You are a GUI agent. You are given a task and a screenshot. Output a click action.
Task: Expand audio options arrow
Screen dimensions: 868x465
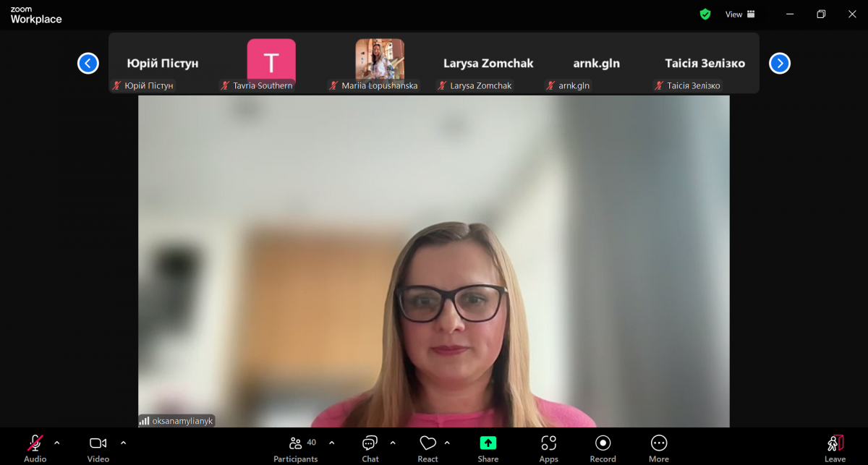click(57, 443)
